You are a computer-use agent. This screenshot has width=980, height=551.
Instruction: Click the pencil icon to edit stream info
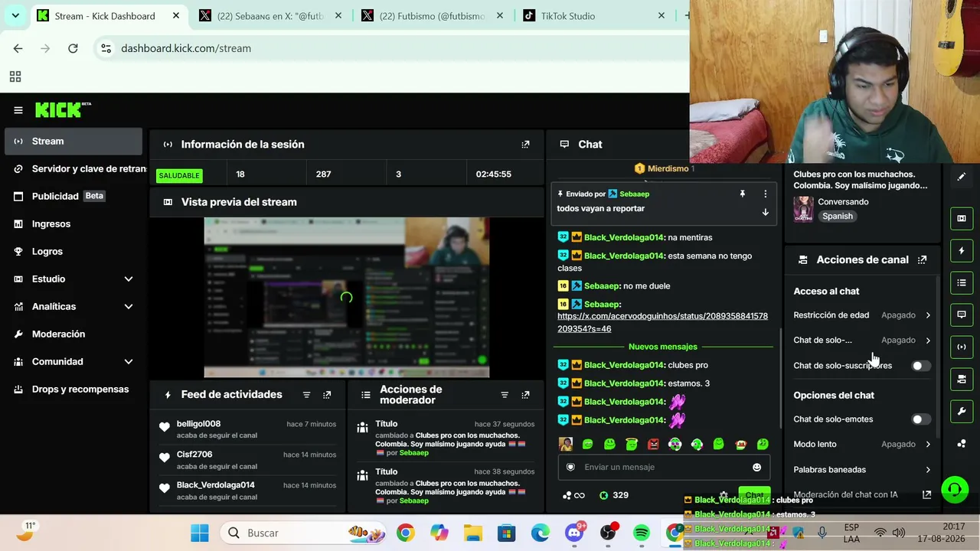coord(962,177)
